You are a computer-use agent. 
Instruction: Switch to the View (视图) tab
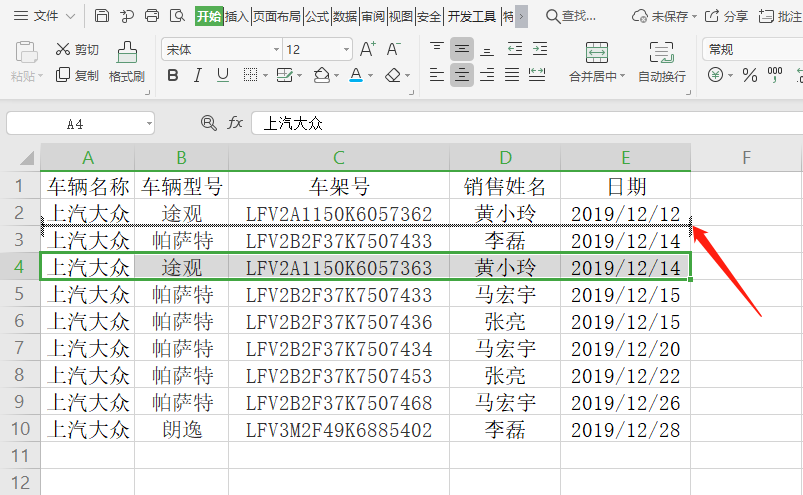tap(401, 16)
